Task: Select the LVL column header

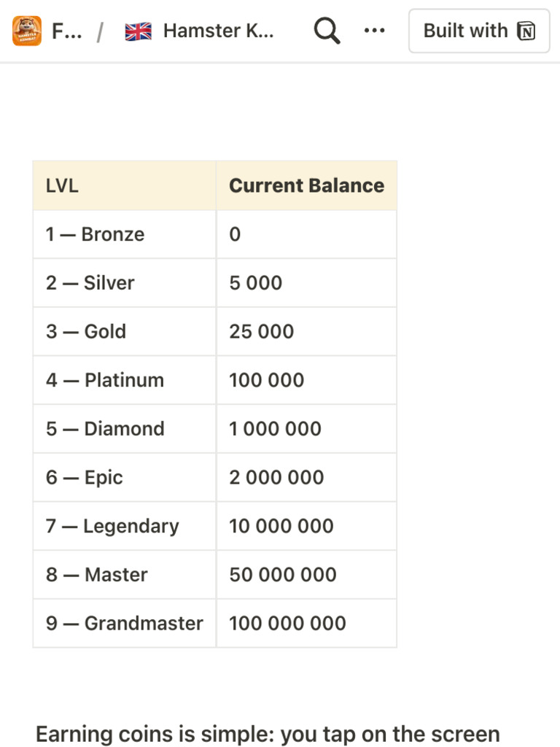Action: (124, 186)
